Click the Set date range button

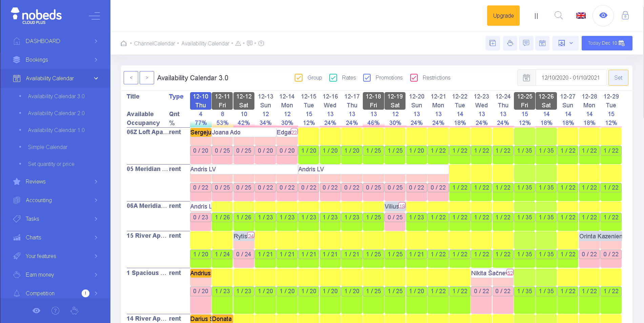tap(618, 78)
